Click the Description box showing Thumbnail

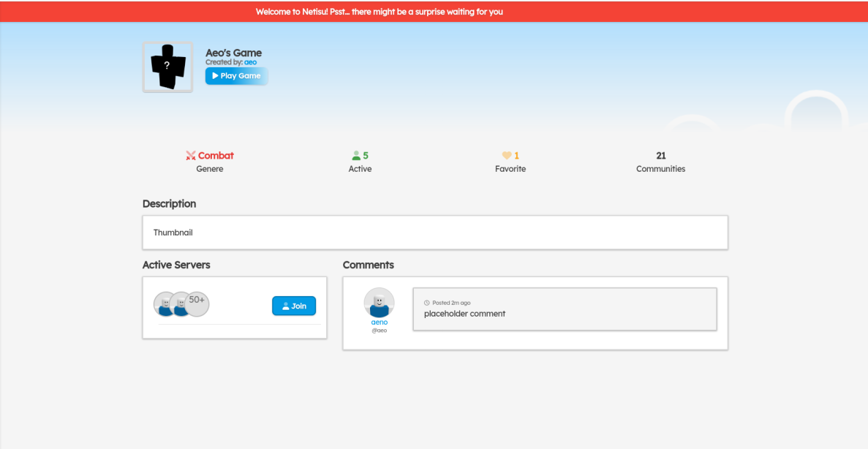(434, 233)
